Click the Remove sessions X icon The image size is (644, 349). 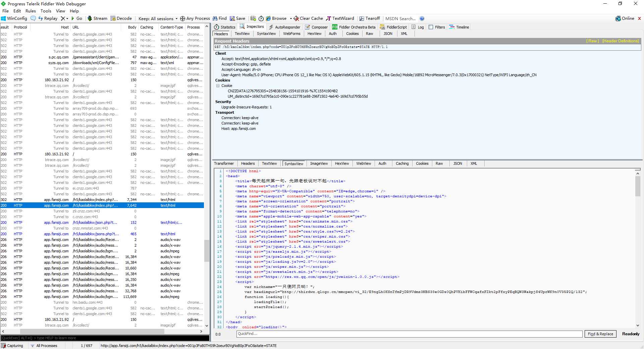pyautogui.click(x=63, y=18)
